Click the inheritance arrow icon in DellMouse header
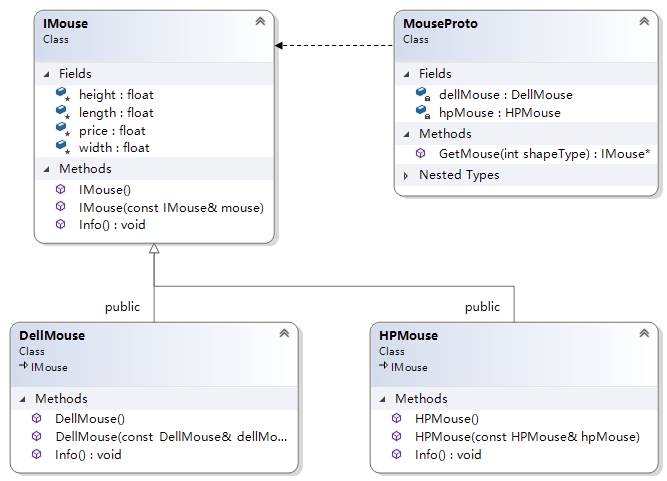Screen dimensions: 667x481 point(23,365)
